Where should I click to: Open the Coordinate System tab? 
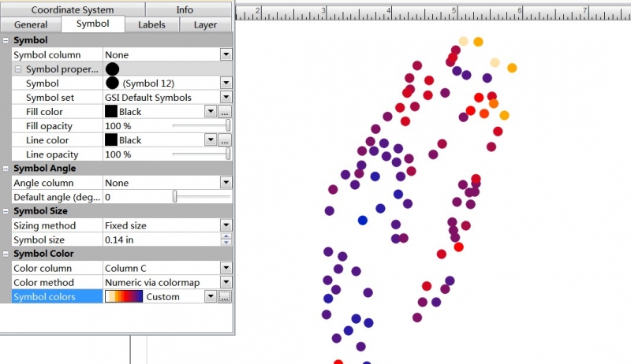point(73,9)
